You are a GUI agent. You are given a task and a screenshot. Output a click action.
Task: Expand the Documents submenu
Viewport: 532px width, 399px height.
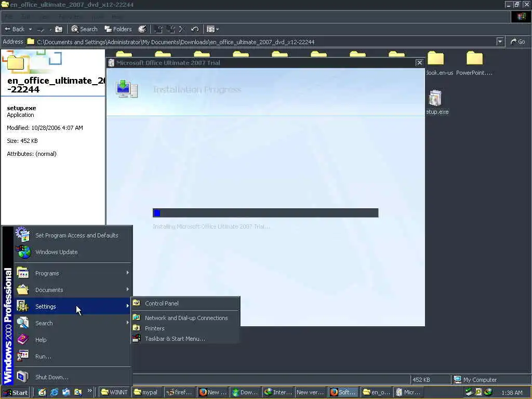click(73, 290)
